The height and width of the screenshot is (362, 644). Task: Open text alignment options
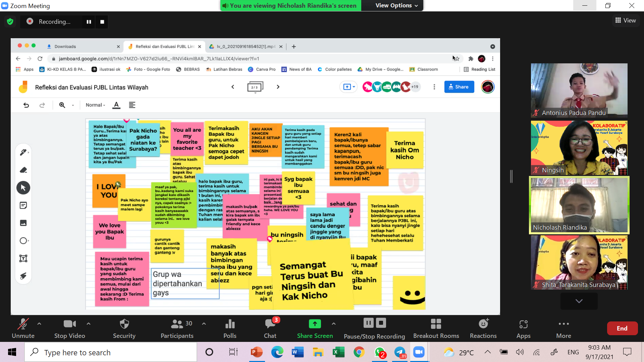(x=132, y=105)
